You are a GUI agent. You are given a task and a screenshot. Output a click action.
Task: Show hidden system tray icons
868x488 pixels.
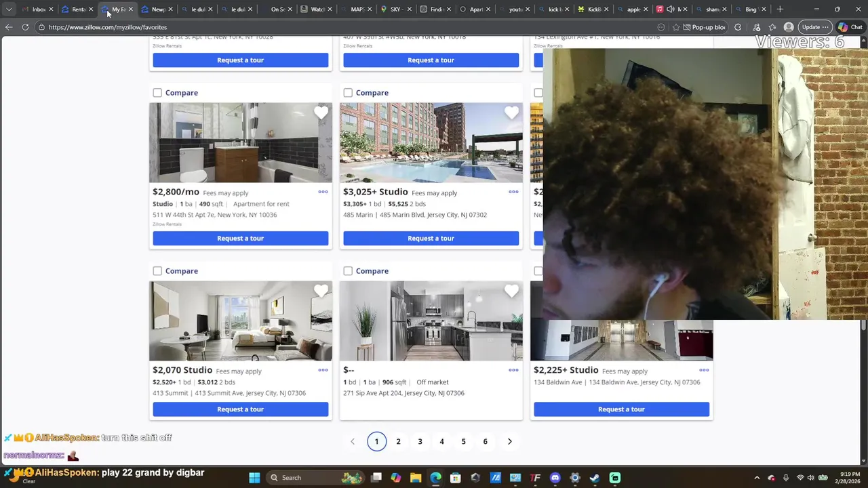pyautogui.click(x=757, y=478)
